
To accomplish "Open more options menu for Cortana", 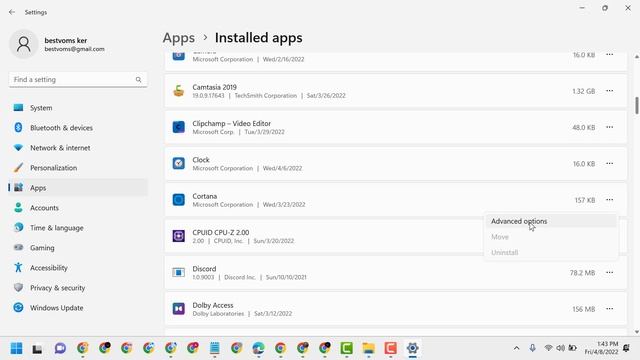I will 609,200.
